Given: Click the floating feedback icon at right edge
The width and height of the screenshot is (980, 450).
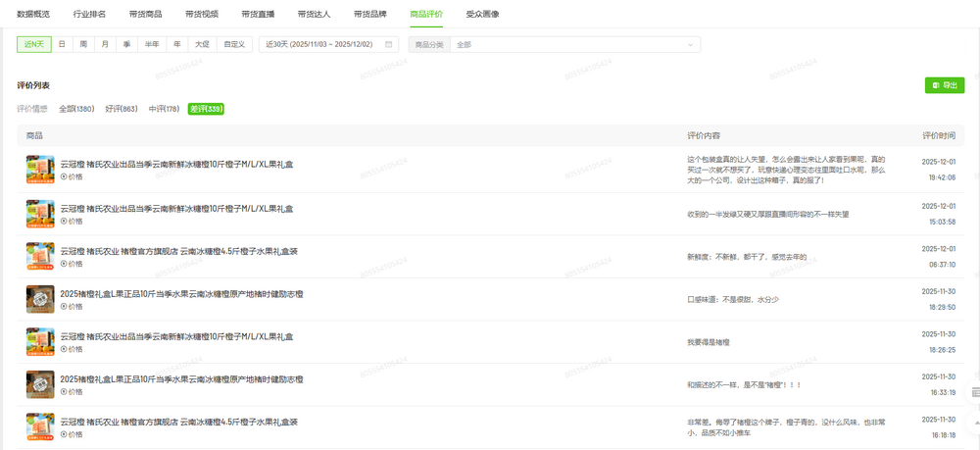Looking at the screenshot, I should (x=973, y=392).
